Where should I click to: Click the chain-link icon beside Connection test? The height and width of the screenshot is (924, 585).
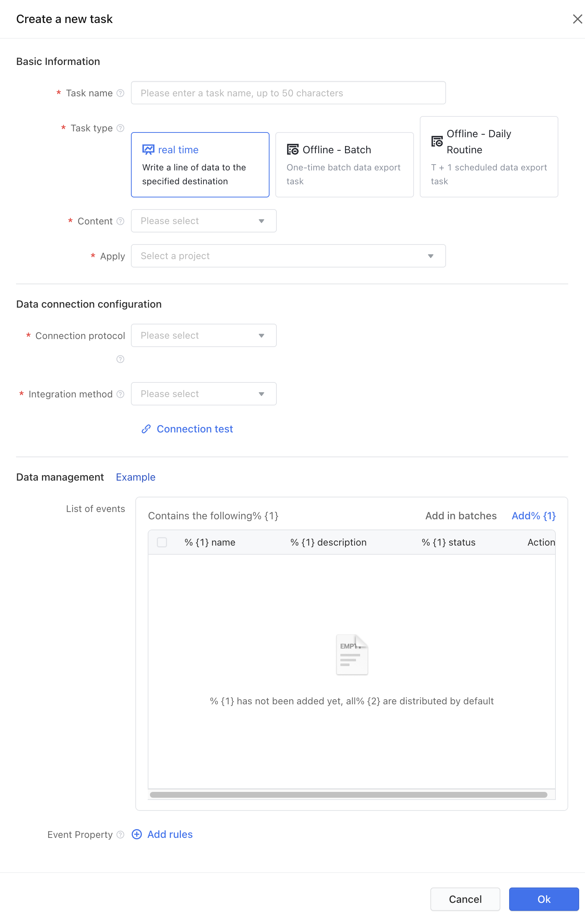146,429
